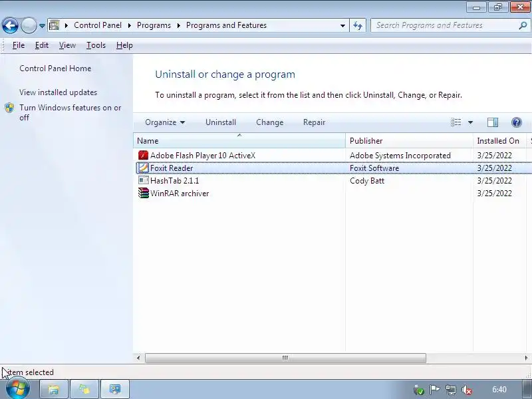
Task: Click the WinRAR archiver icon
Action: (143, 193)
